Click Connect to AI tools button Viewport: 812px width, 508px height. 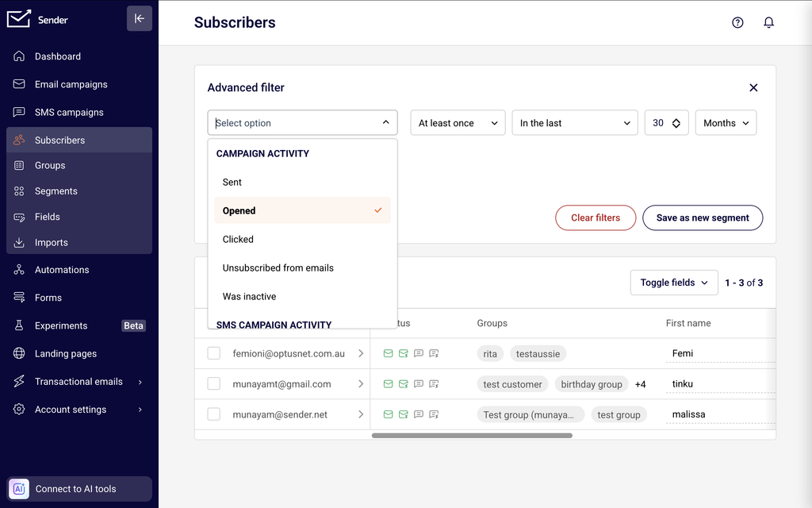click(79, 489)
